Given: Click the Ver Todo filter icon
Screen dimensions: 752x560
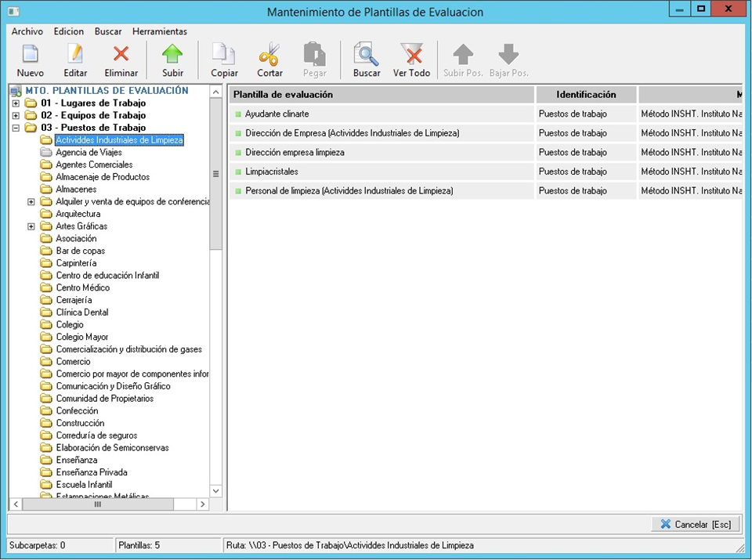Looking at the screenshot, I should [x=411, y=55].
